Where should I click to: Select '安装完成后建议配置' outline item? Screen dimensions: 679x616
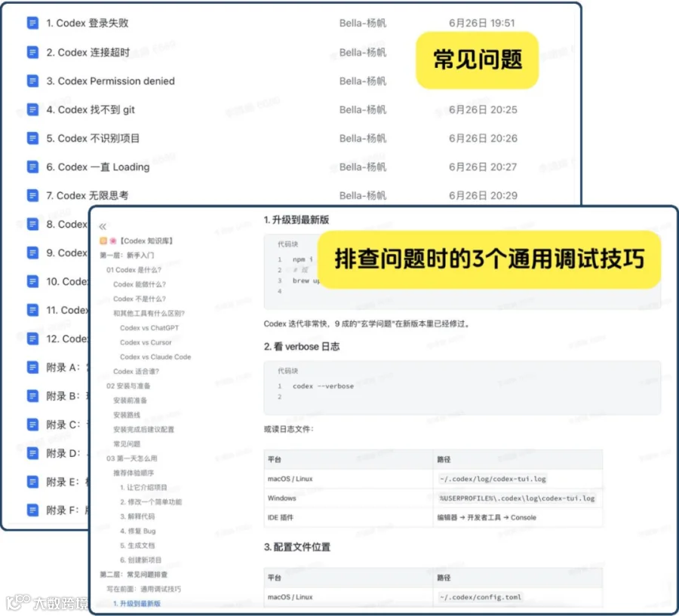[x=143, y=430]
